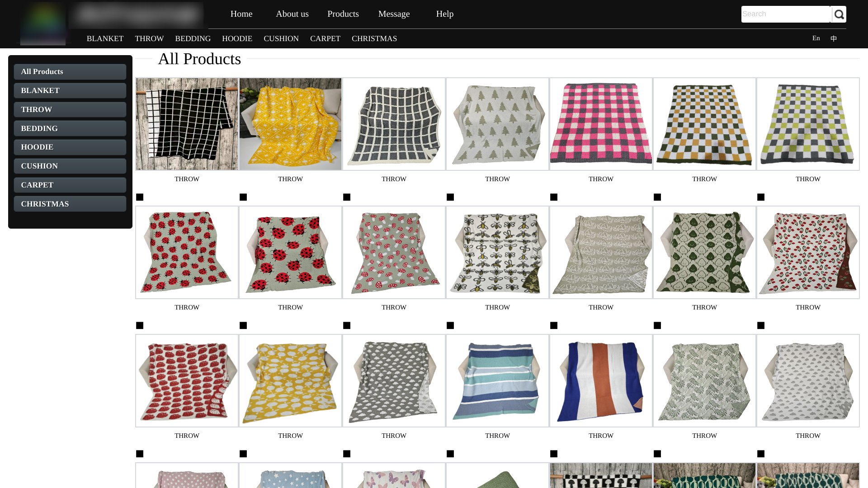The width and height of the screenshot is (868, 488).
Task: Select CUSHION in top category bar
Action: (x=281, y=39)
